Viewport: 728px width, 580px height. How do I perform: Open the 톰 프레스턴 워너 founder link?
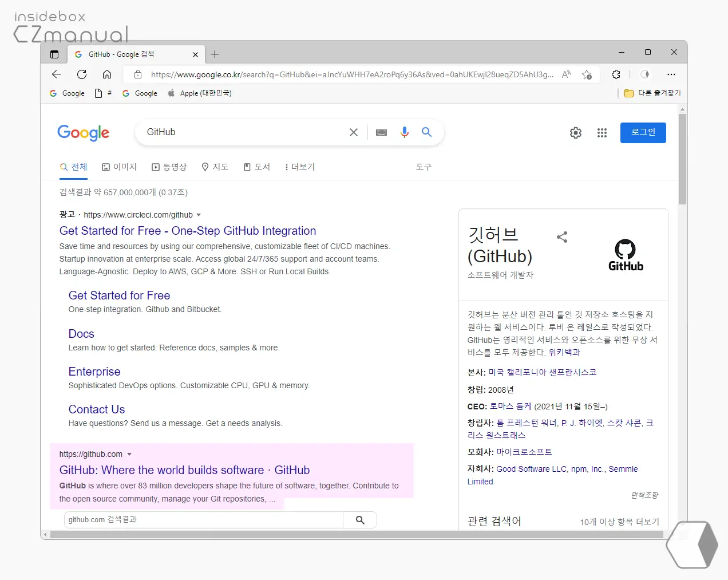pyautogui.click(x=527, y=423)
